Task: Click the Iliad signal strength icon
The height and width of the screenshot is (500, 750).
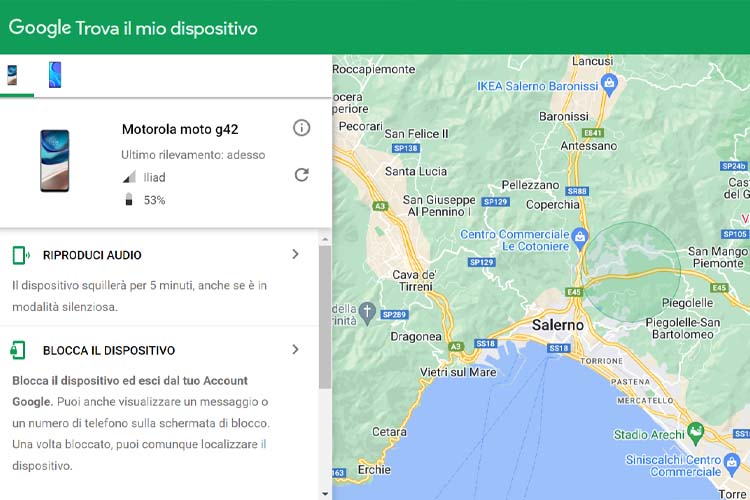Action: 129,178
